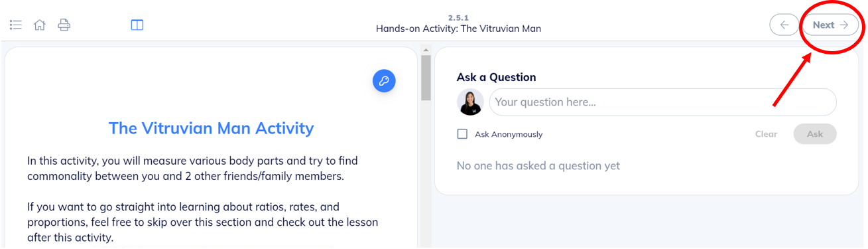
Task: Go back with the left arrow button
Action: tap(784, 25)
